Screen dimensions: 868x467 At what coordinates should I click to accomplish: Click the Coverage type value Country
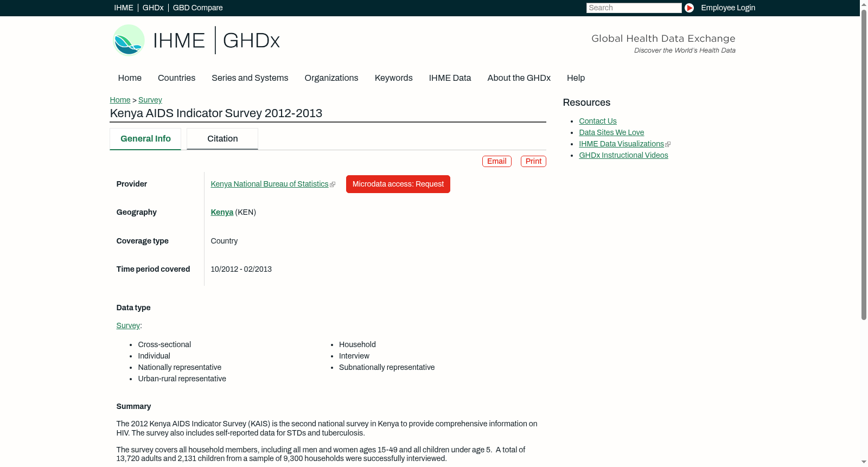pos(224,241)
